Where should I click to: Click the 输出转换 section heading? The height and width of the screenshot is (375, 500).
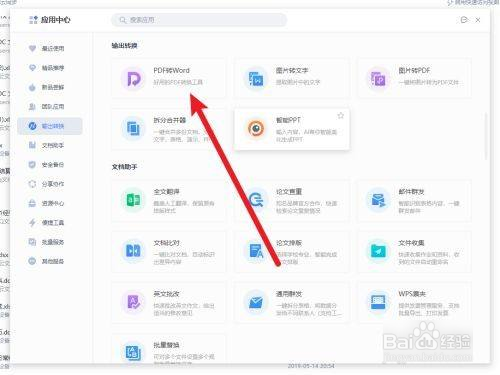click(x=124, y=46)
